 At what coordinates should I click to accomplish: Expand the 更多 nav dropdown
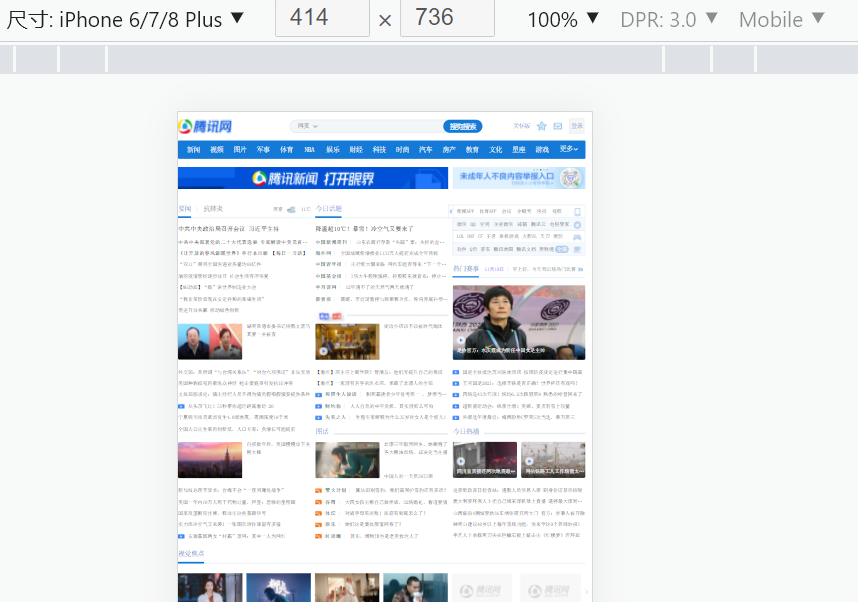[569, 149]
